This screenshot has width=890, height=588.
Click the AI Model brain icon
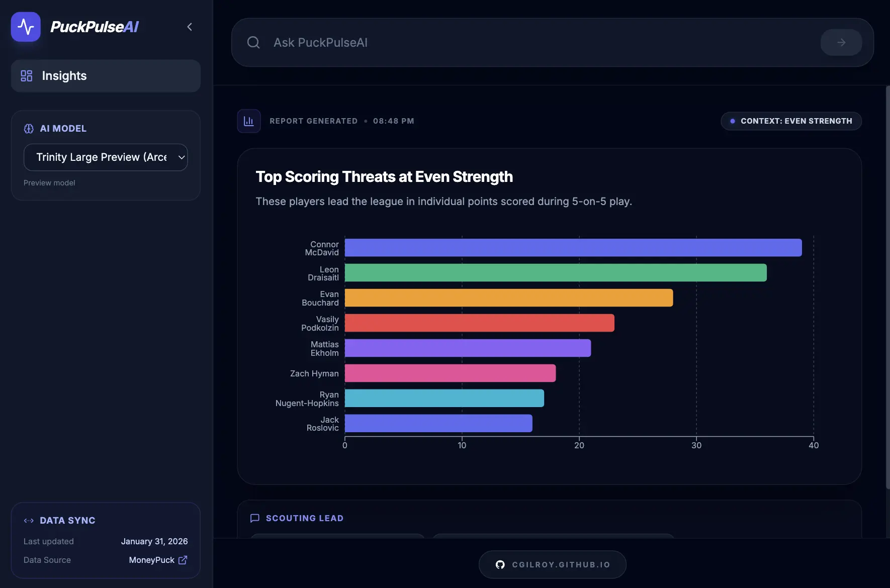[29, 129]
